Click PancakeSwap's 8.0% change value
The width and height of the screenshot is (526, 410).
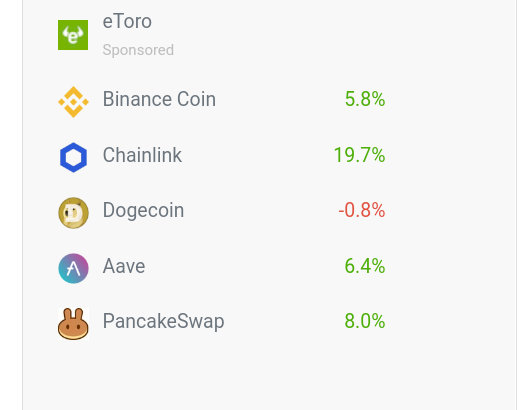365,321
